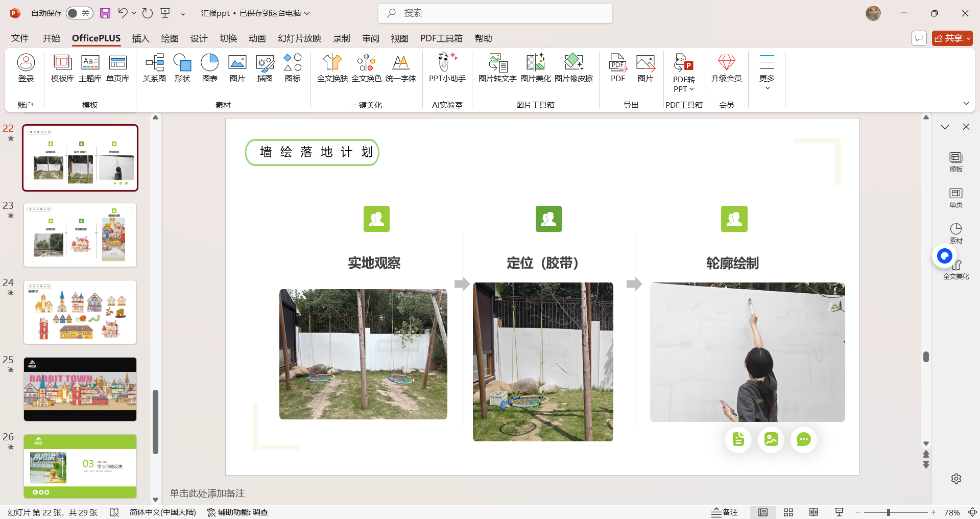Collapse the ribbon with the chevron
Screen dimensions: 980x519
(x=966, y=103)
